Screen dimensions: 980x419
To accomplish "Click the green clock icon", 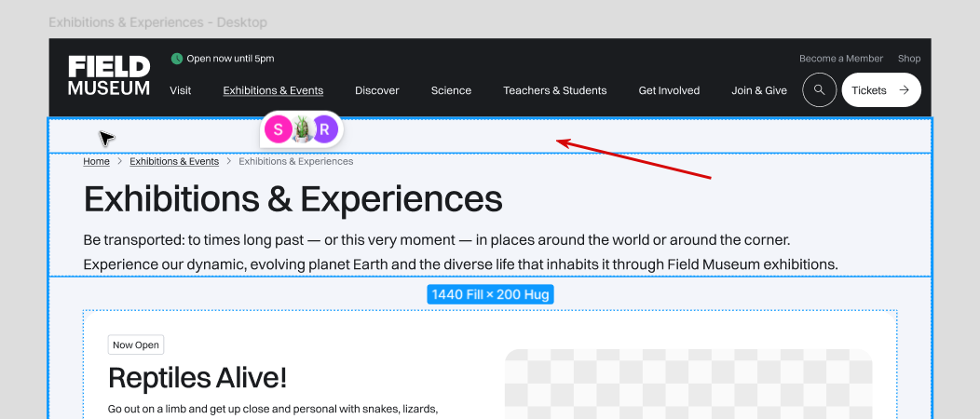I will (x=177, y=59).
